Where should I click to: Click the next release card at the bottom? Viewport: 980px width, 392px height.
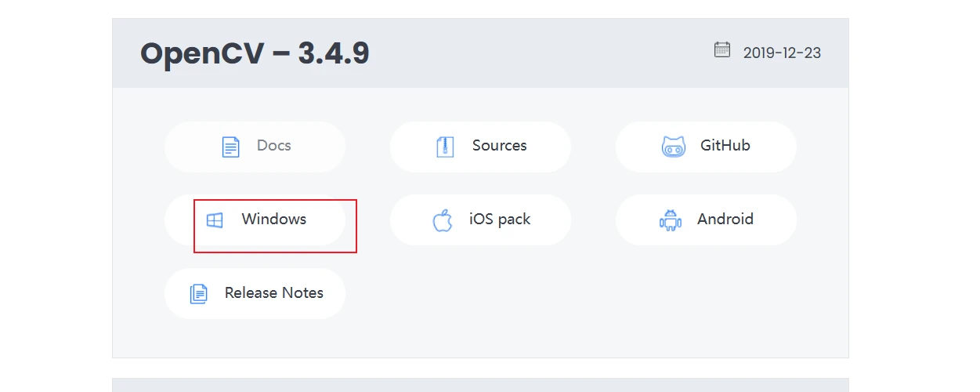pyautogui.click(x=480, y=385)
